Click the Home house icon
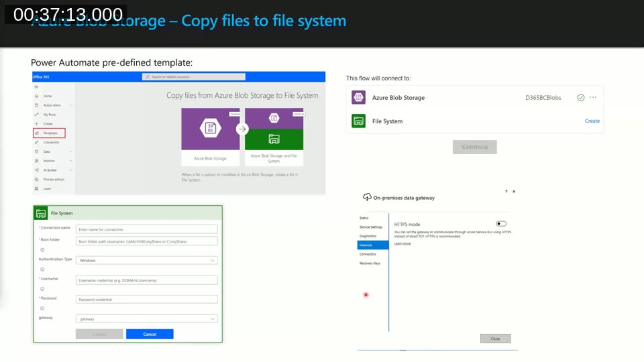The width and height of the screenshot is (644, 362). [36, 96]
